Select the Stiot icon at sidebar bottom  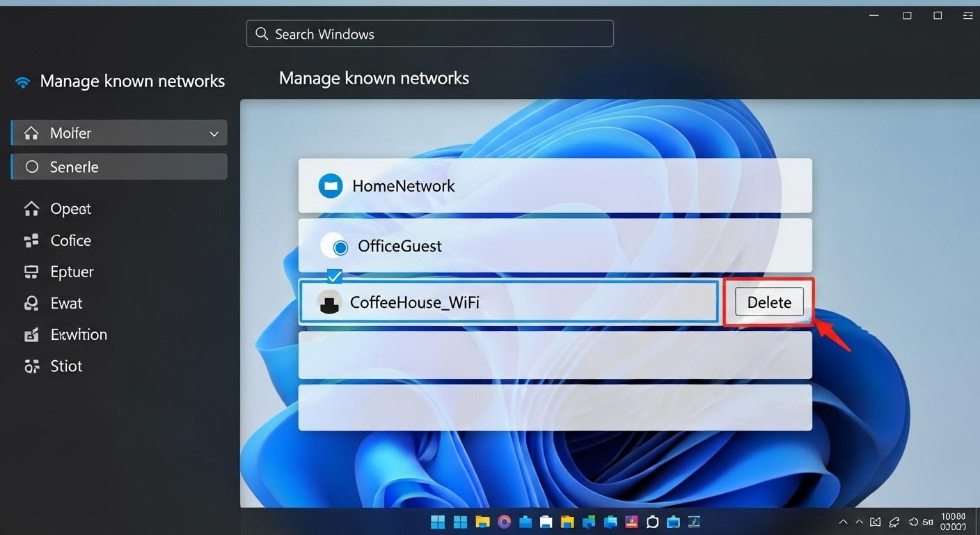pos(31,365)
